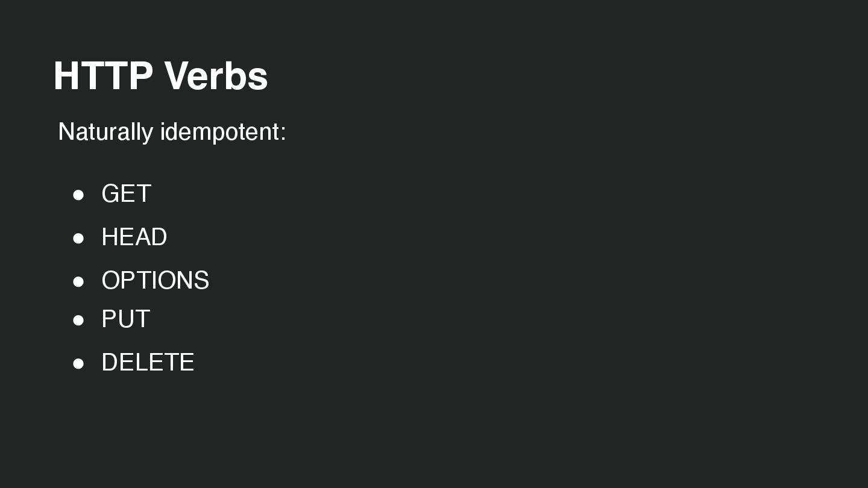Choose the DELETE list item text
Image resolution: width=868 pixels, height=488 pixels.
pyautogui.click(x=148, y=363)
